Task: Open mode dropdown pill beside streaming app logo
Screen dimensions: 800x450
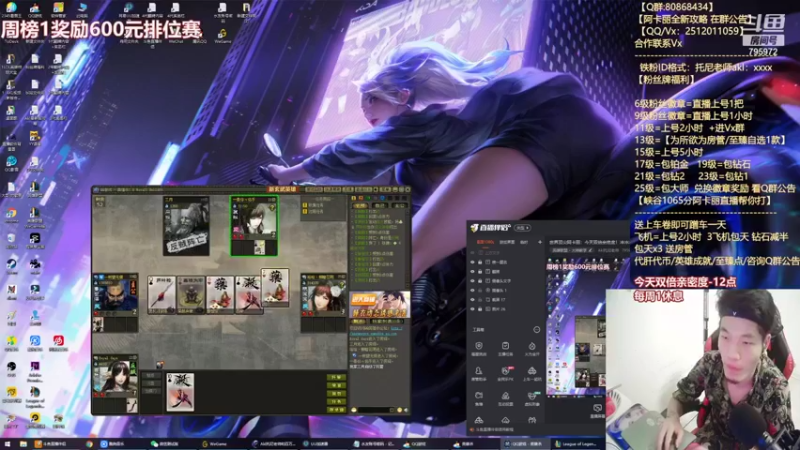Action: (522, 228)
